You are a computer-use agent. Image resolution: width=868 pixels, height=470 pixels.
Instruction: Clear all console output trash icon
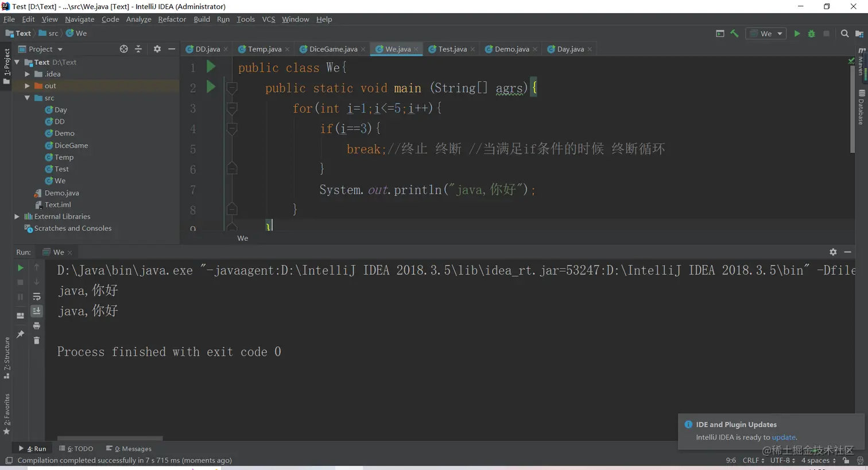[37, 341]
